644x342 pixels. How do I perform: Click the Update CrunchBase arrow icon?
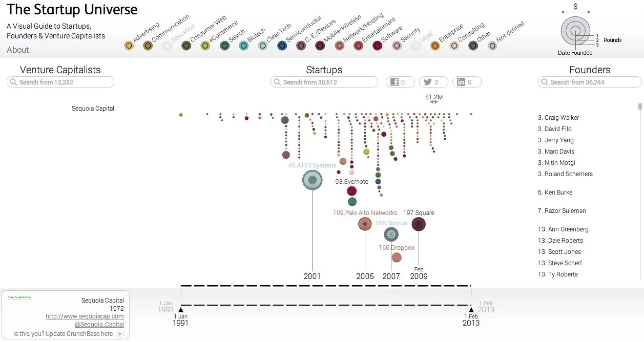click(120, 334)
